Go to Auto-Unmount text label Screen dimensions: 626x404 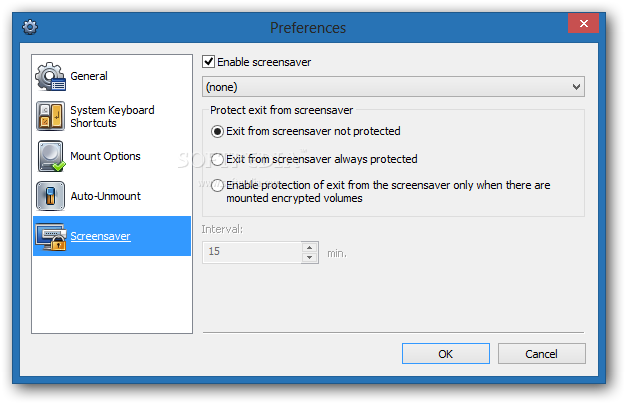106,196
